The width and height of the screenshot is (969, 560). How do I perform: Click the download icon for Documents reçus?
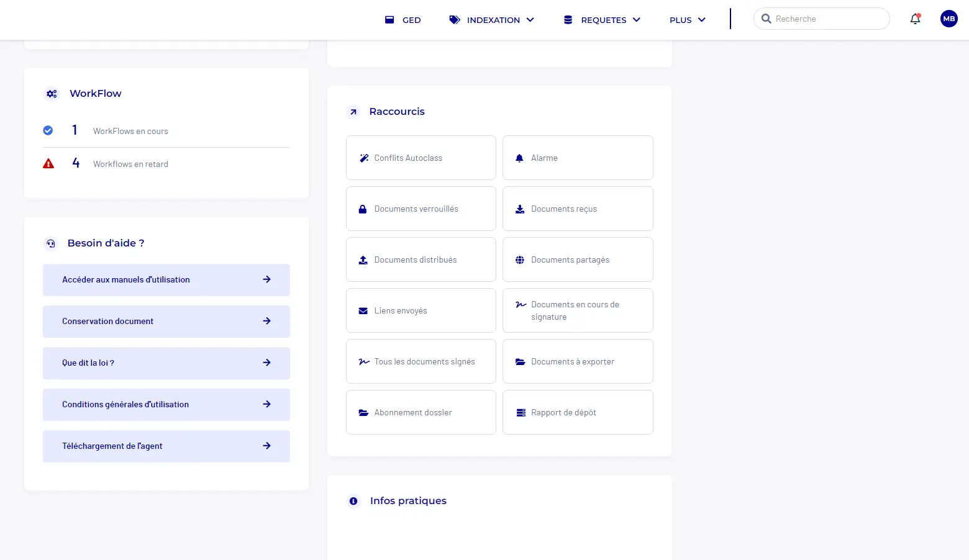pos(520,209)
